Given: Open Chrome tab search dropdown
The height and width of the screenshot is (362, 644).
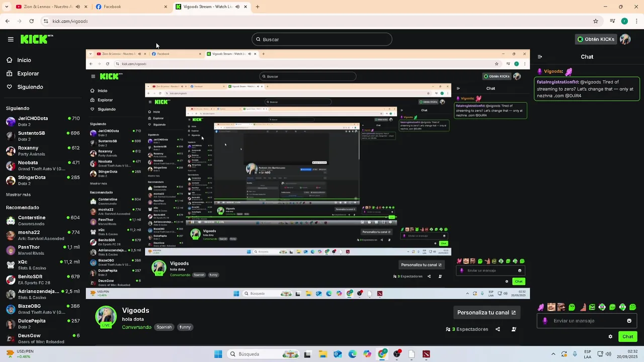Looking at the screenshot, I should [6, 7].
